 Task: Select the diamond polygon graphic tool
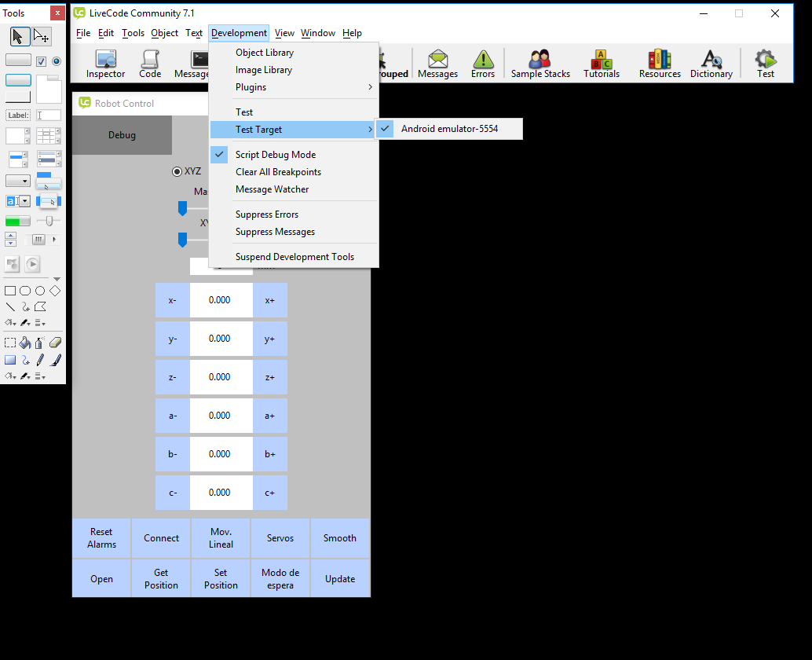tap(55, 291)
